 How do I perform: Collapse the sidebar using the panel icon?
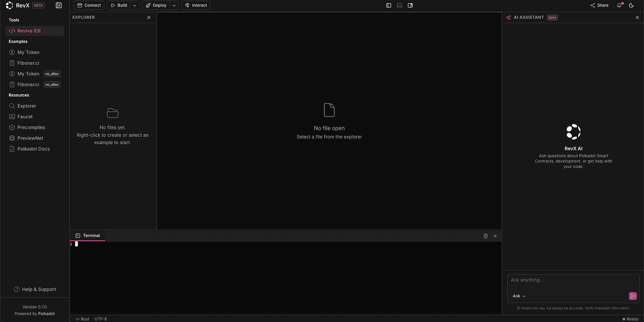point(58,5)
